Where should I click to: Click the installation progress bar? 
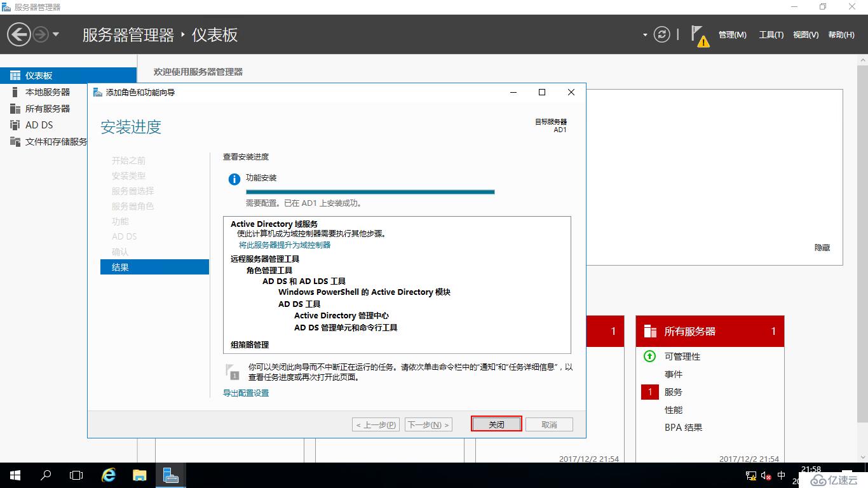(370, 192)
